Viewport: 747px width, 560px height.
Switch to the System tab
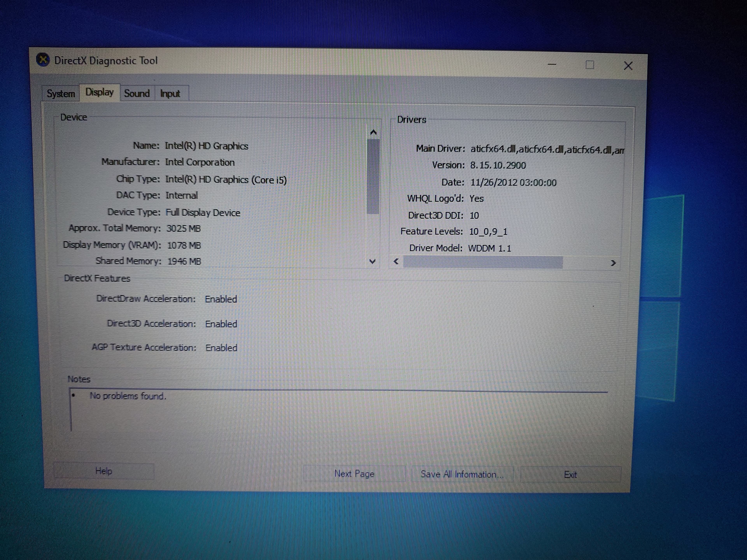[61, 94]
